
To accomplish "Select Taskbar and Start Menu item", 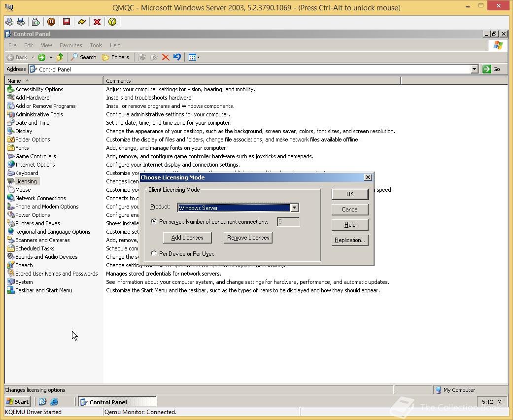I will [40, 290].
